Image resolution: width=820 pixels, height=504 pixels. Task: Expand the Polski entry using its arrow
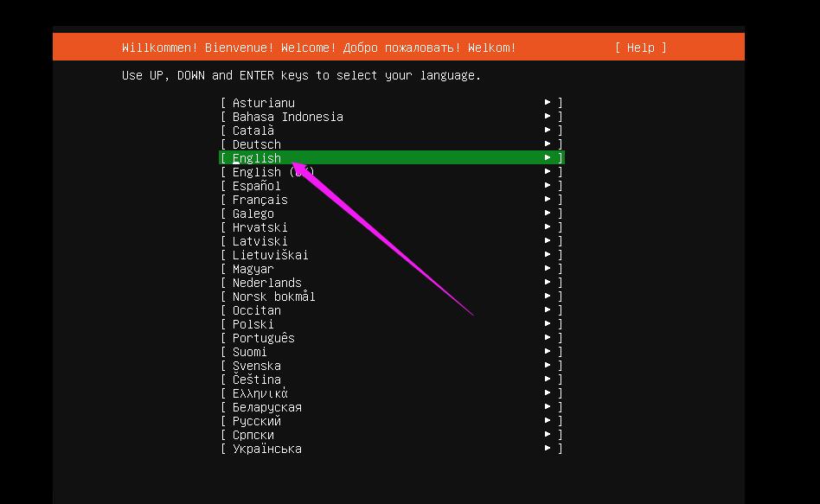pyautogui.click(x=548, y=324)
